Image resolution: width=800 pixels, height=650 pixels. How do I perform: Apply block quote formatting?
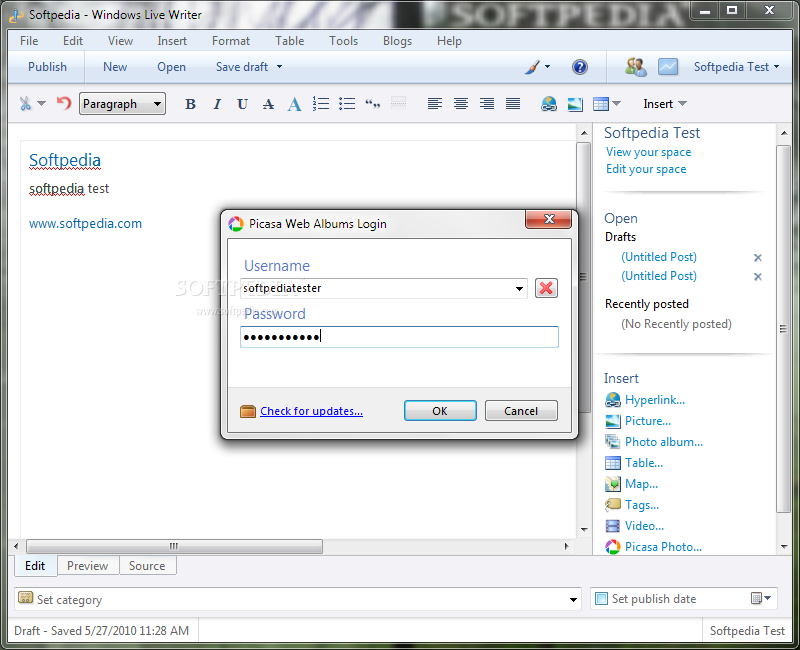(x=373, y=104)
